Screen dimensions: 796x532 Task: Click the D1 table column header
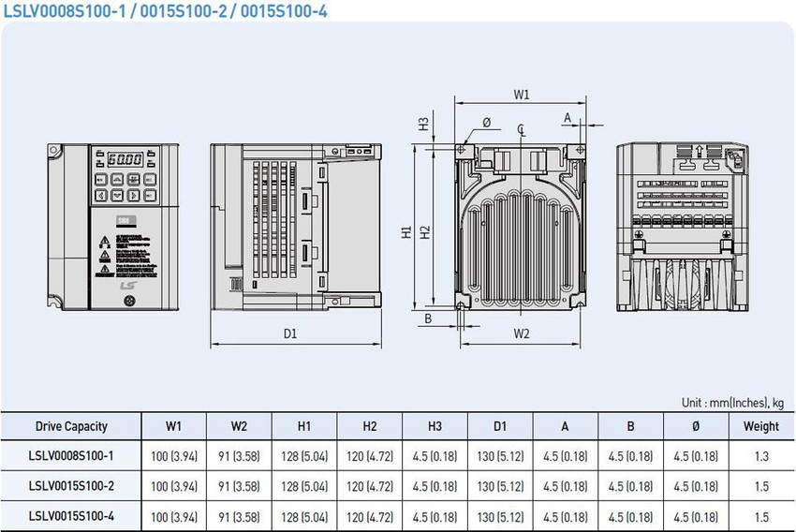tap(500, 426)
